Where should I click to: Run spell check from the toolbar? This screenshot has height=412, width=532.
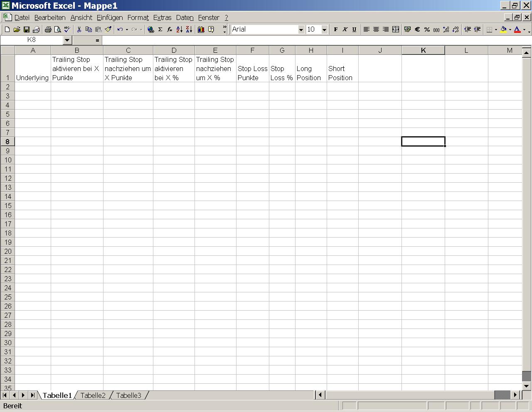(x=67, y=29)
